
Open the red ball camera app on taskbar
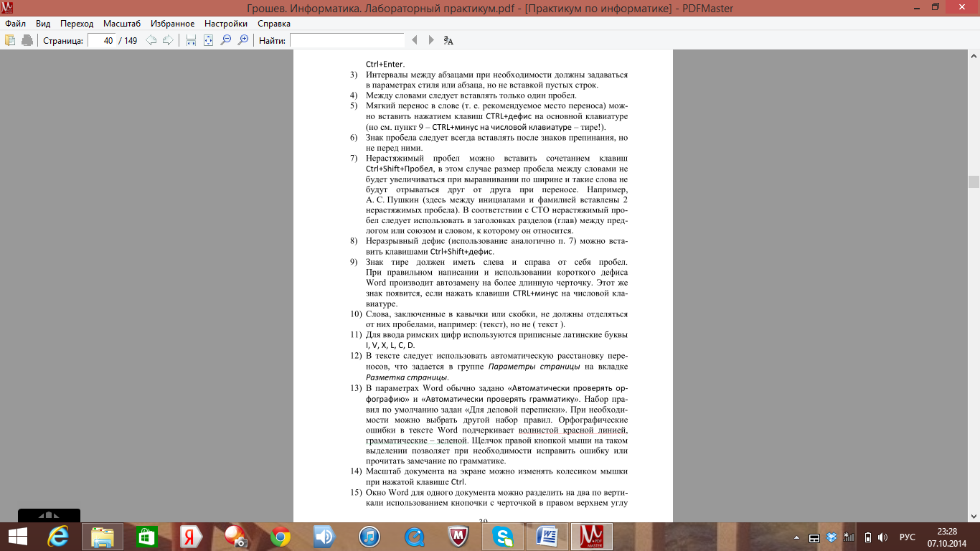coord(235,537)
